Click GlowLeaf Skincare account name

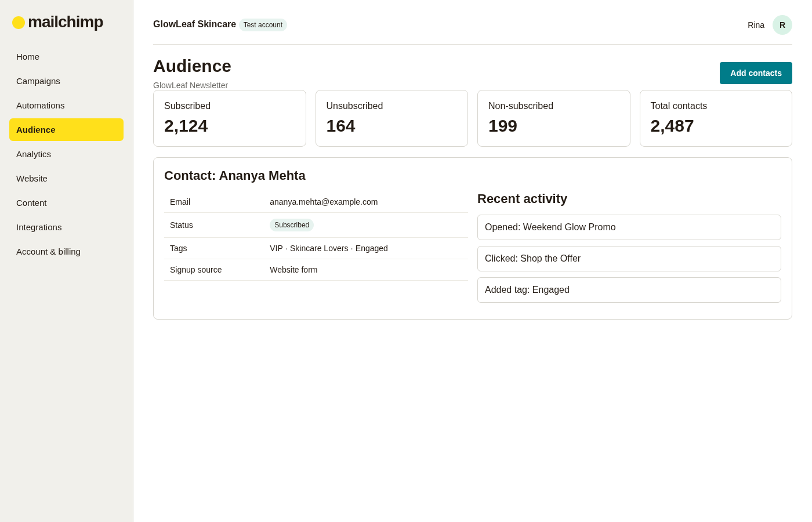point(194,24)
